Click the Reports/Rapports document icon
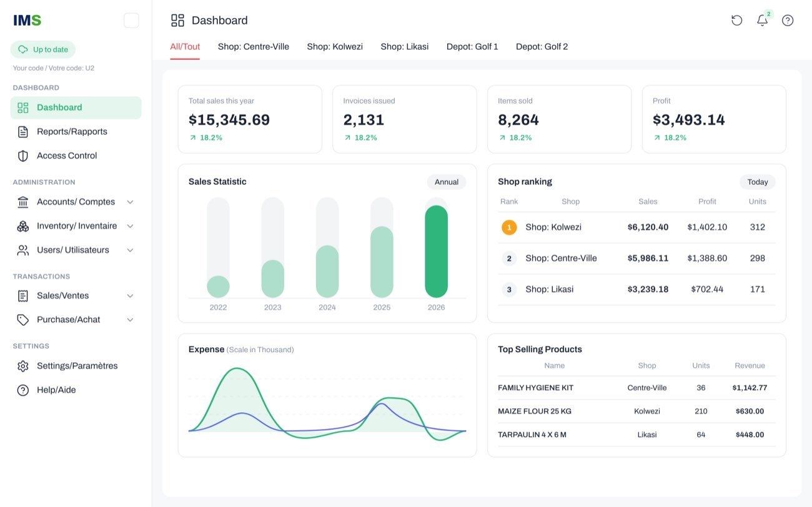Screen dimensions: 812x507 pos(23,132)
